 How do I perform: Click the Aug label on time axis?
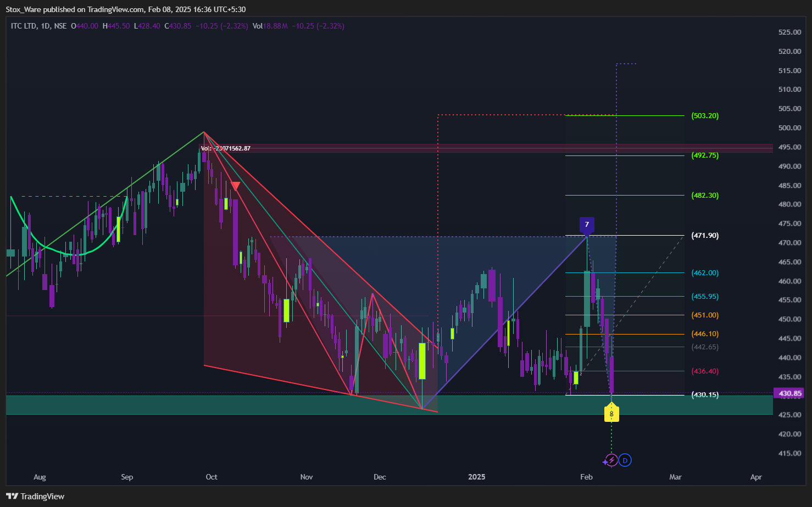pyautogui.click(x=40, y=477)
